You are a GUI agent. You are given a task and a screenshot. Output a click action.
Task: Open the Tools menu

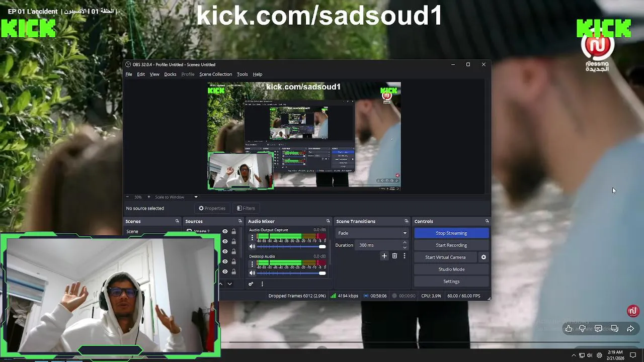pyautogui.click(x=242, y=74)
